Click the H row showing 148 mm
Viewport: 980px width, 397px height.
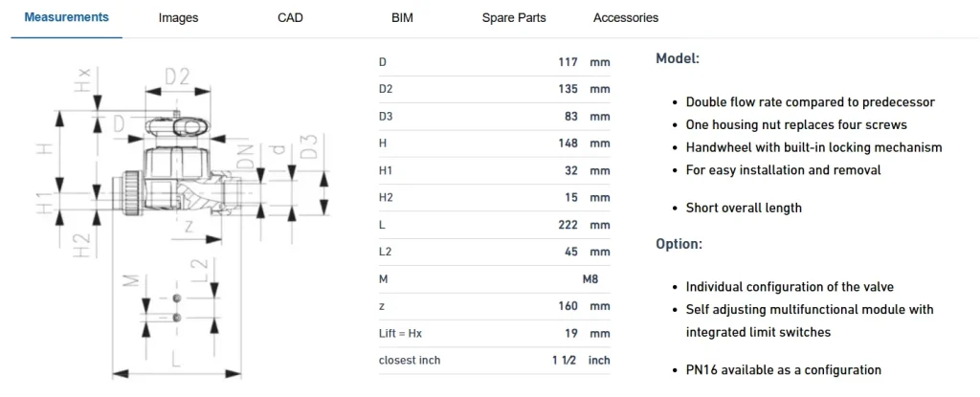click(495, 143)
